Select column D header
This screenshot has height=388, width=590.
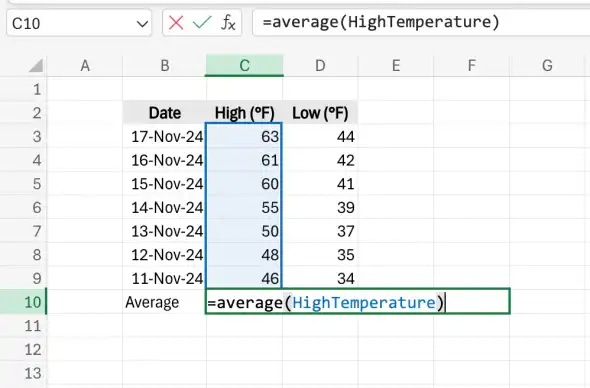pyautogui.click(x=320, y=65)
